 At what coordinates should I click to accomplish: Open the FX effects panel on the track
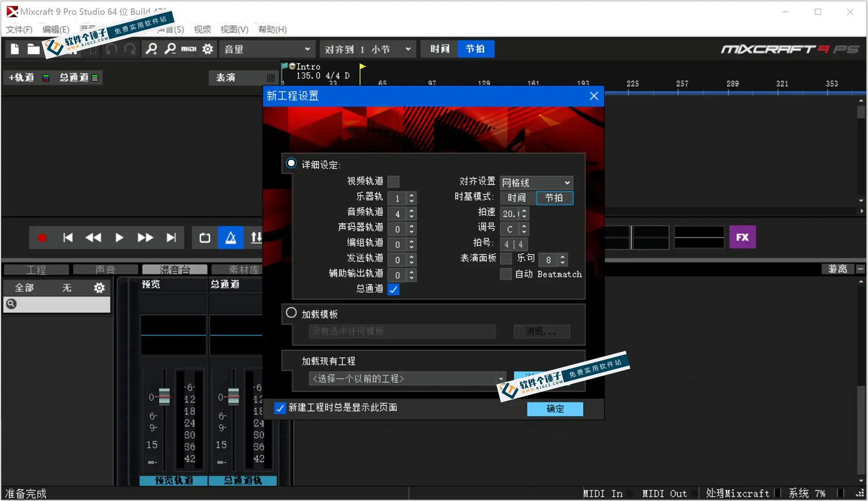742,237
